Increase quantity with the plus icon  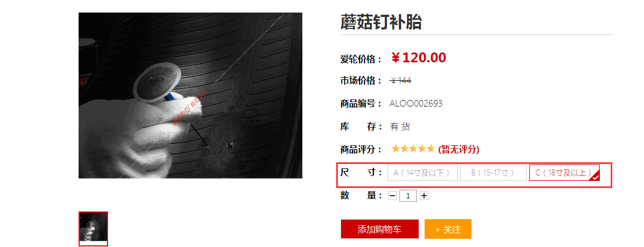click(424, 196)
